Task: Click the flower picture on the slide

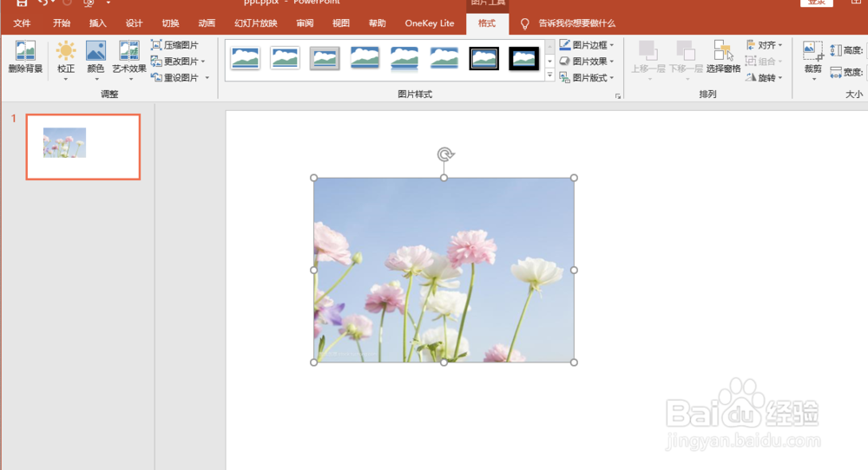Action: click(x=444, y=270)
